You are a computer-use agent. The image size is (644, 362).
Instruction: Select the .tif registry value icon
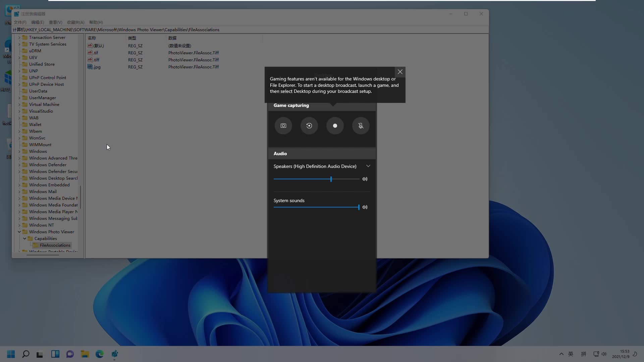(x=90, y=53)
